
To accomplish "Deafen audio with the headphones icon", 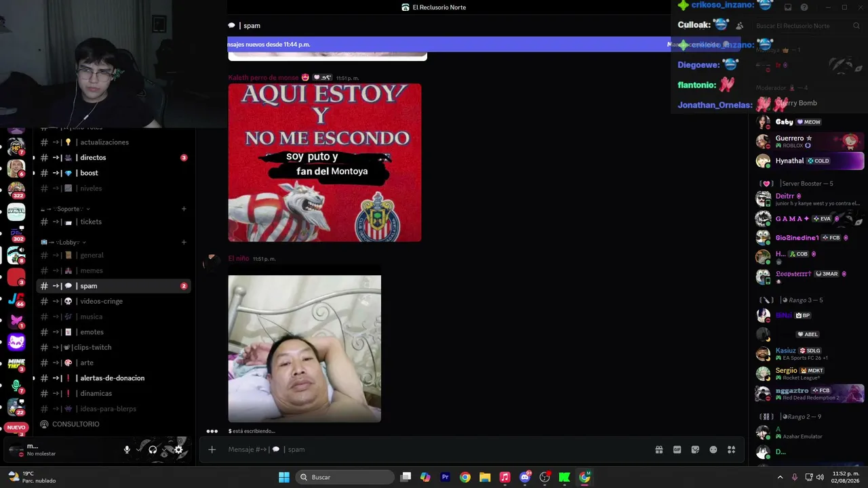I will tap(153, 449).
